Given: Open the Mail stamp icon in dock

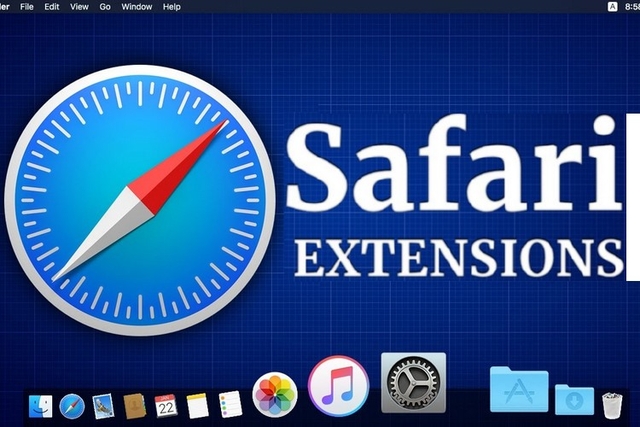Looking at the screenshot, I should point(102,406).
